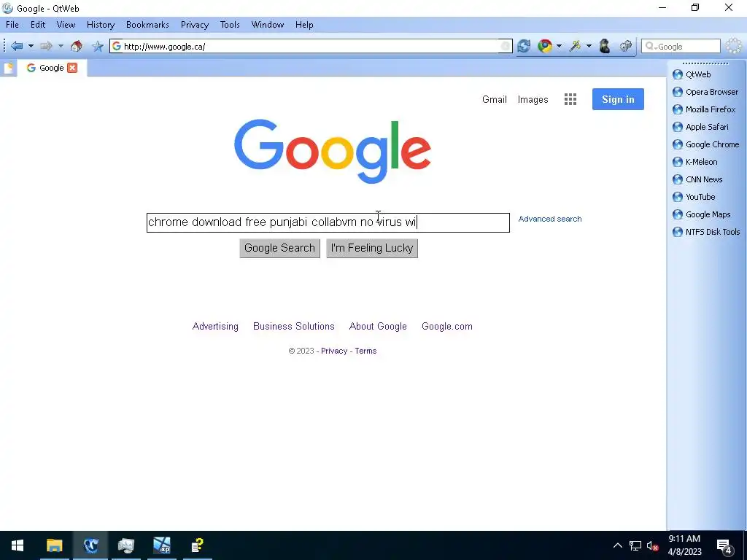Click the Advanced search link
Viewport: 747px width, 560px height.
pos(550,219)
